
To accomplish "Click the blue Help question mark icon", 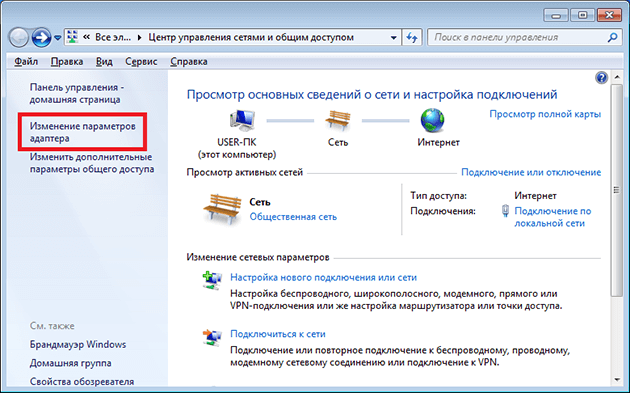I will tap(601, 78).
